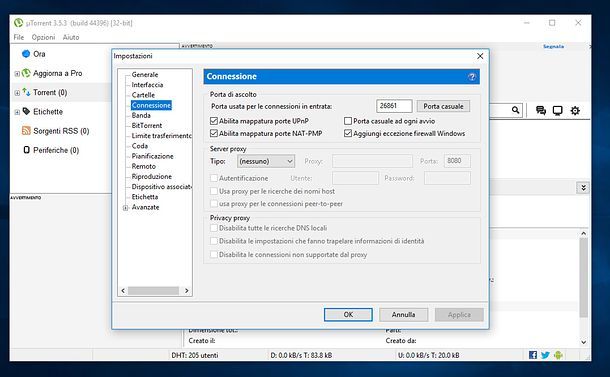Select Etichetta in settings tree
The width and height of the screenshot is (610, 377).
pos(145,196)
